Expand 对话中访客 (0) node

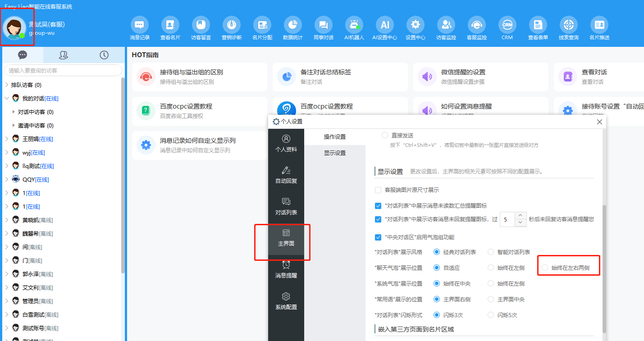[x=14, y=112]
